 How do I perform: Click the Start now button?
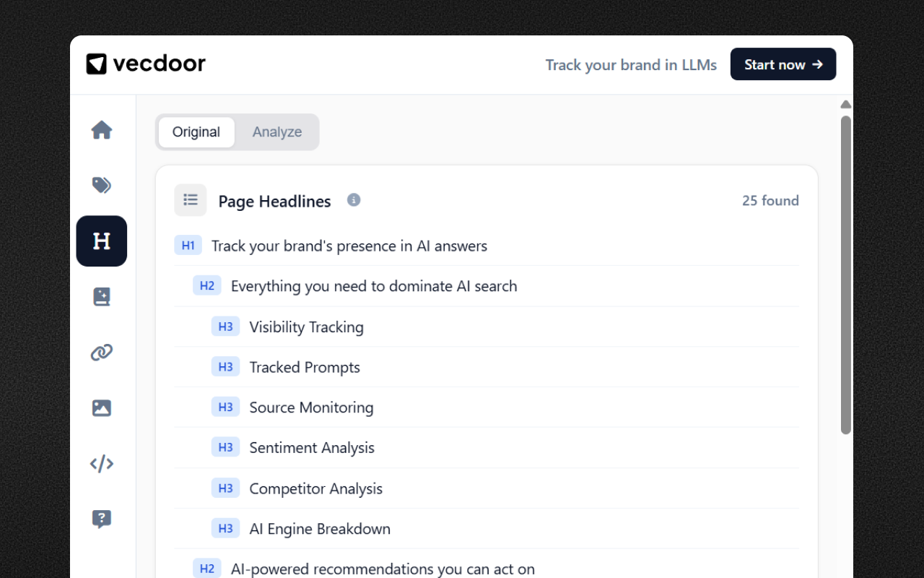(783, 64)
